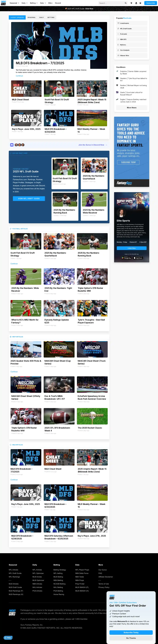
Task: Select the Betting tab under latest updates
Action: [51, 18]
